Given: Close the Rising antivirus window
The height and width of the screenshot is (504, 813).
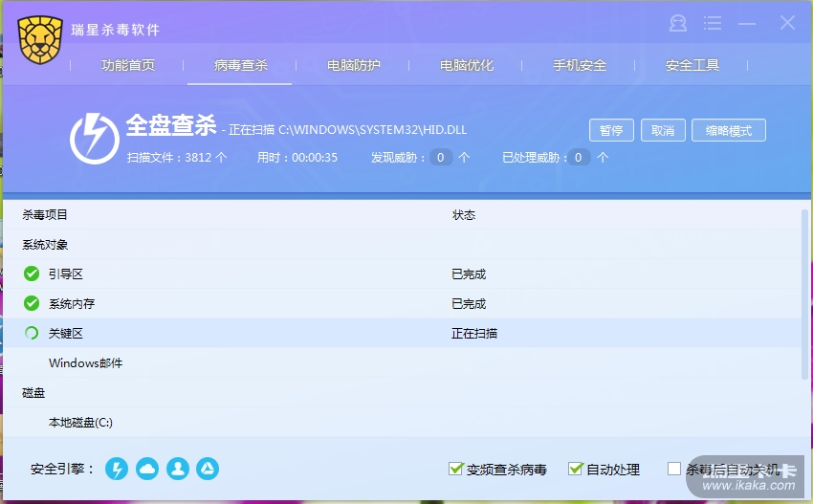Looking at the screenshot, I should [787, 23].
